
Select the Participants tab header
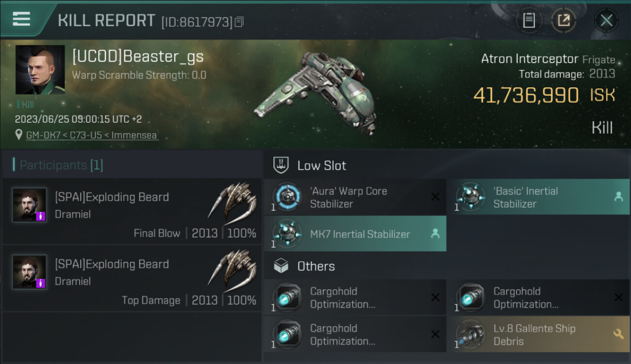pyautogui.click(x=61, y=165)
